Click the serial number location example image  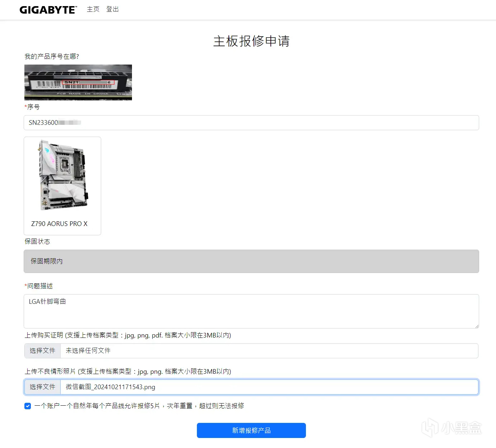[78, 82]
